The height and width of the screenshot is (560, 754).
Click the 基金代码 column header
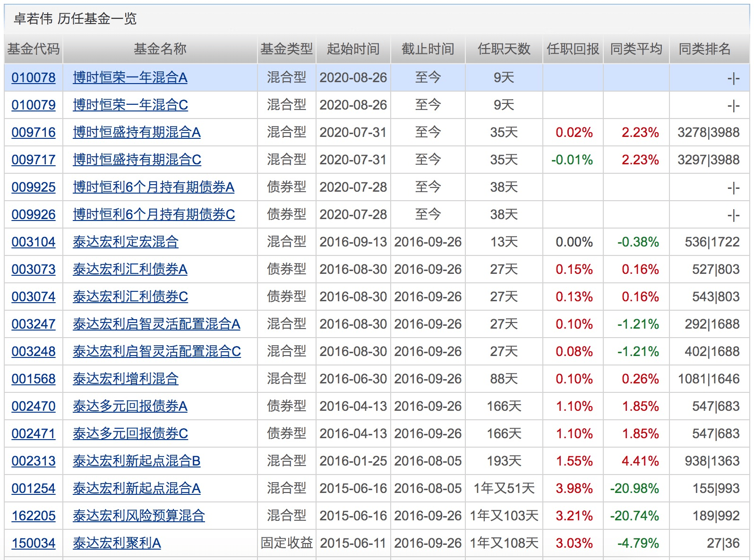click(34, 49)
